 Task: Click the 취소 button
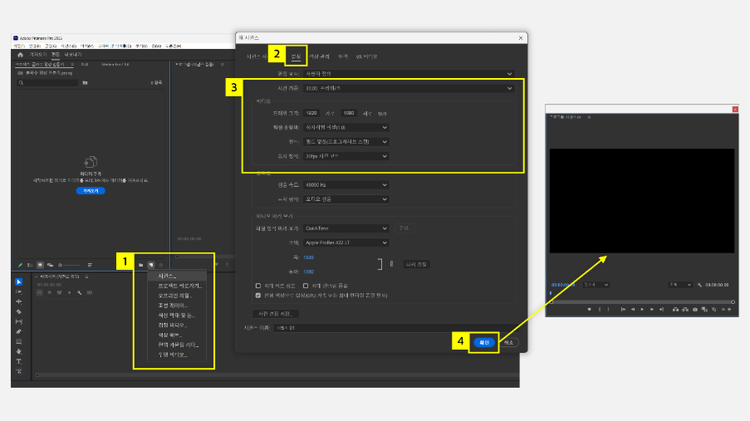point(508,343)
